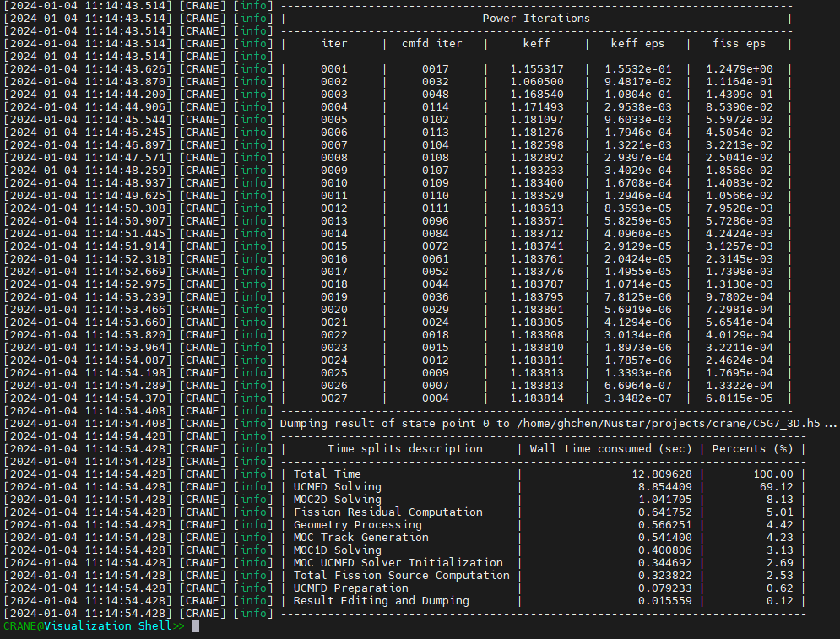
Task: Click keff eps value 1.0804e-01
Action: [638, 95]
